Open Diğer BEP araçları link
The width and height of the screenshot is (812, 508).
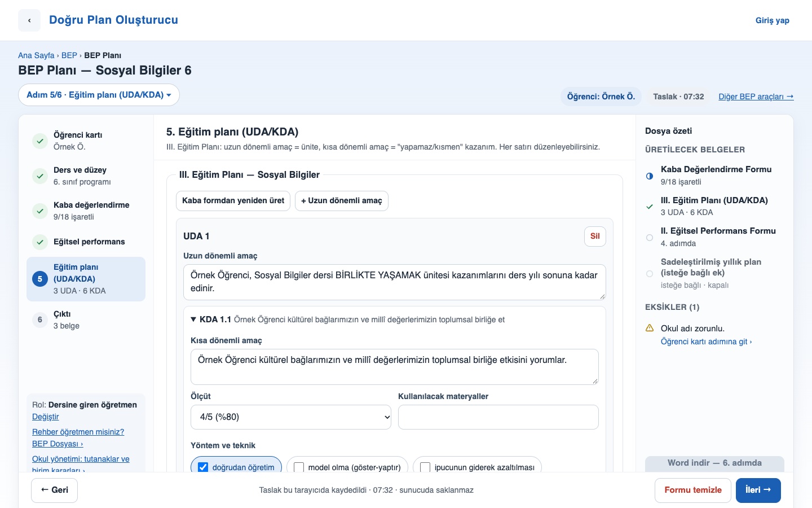(756, 97)
